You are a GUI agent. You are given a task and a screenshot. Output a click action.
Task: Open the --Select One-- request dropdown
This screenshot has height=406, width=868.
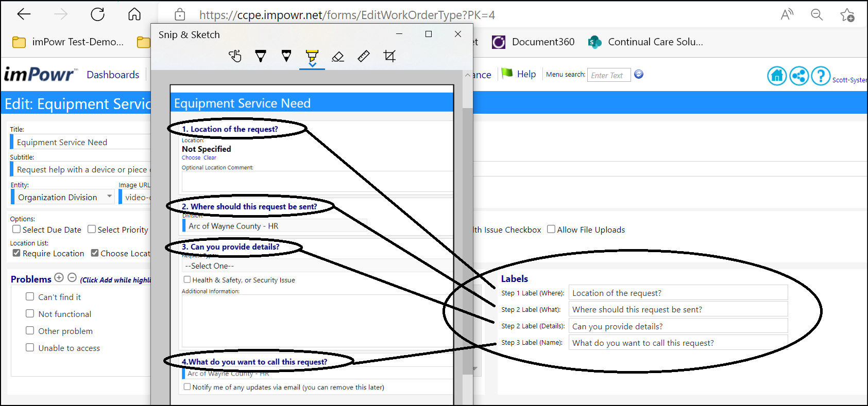[317, 266]
